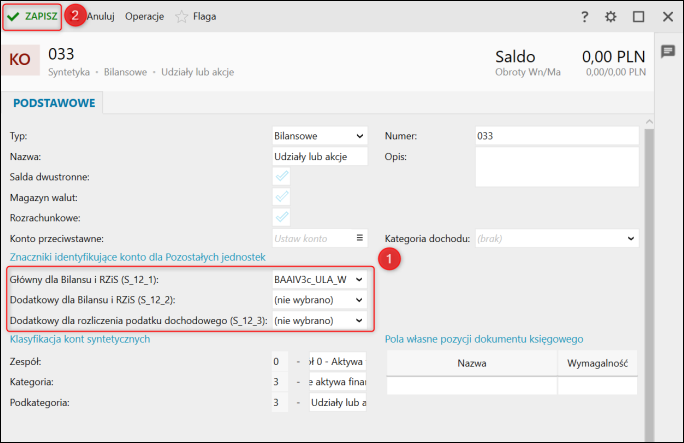
Task: Click the vertical scrollbar thumb
Action: point(650,284)
